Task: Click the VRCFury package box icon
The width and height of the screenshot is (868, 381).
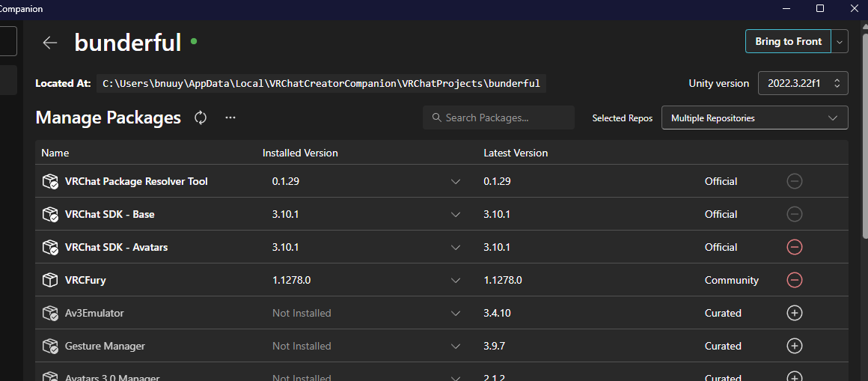Action: 50,280
